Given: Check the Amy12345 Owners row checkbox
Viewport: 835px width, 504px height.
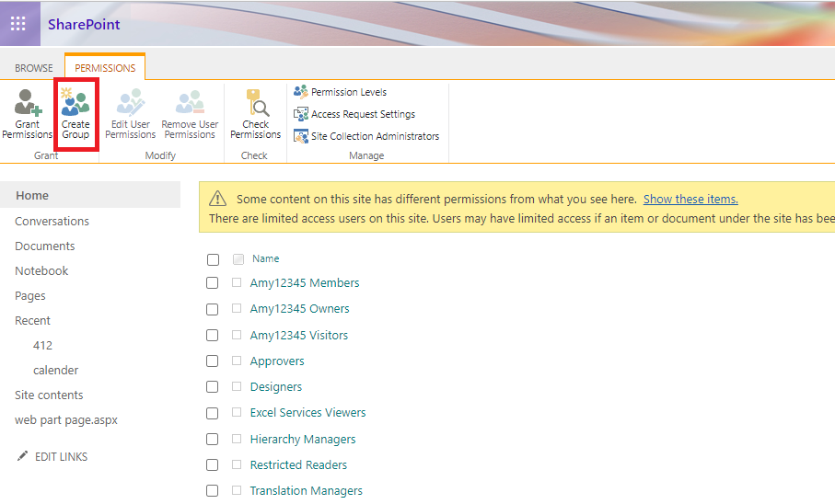Looking at the screenshot, I should tap(212, 309).
